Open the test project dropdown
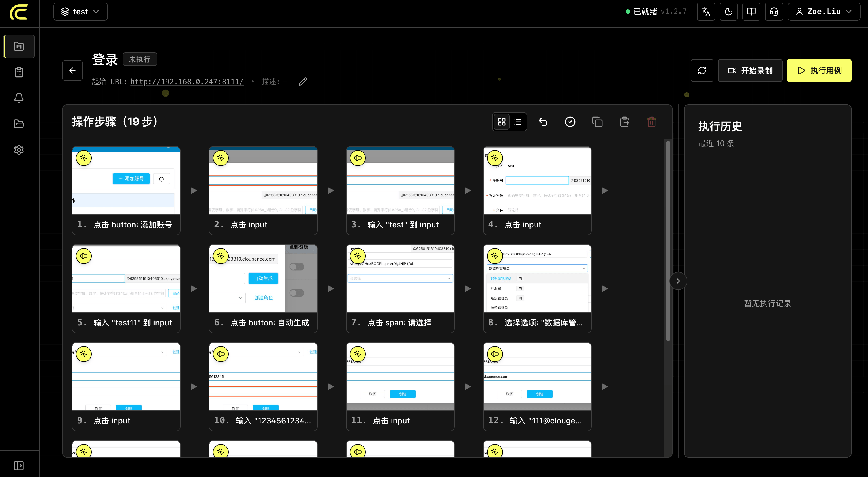 coord(80,12)
